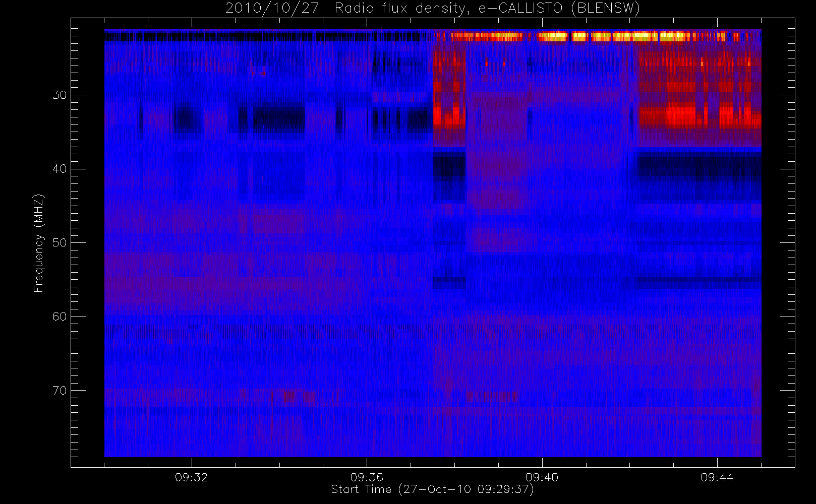The image size is (816, 504).
Task: Click the 09:44 time tick label
Action: 717,477
